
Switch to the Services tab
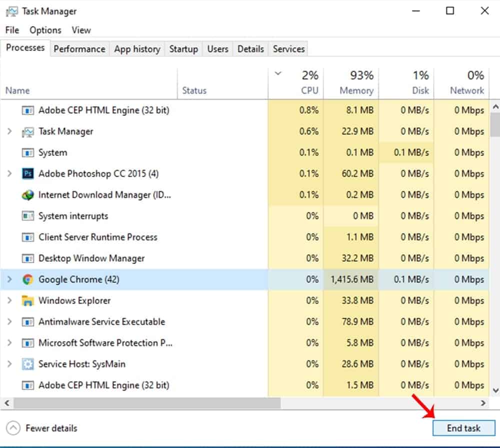pyautogui.click(x=288, y=49)
